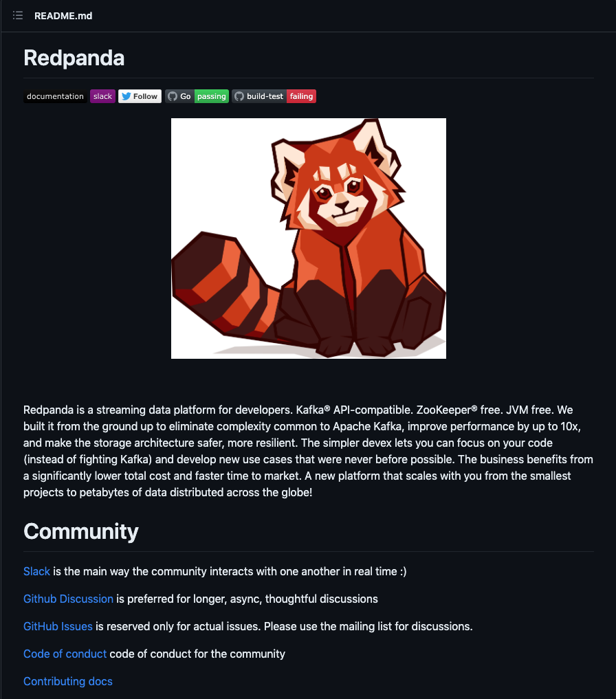616x699 pixels.
Task: Click the build-test badge text
Action: click(265, 96)
